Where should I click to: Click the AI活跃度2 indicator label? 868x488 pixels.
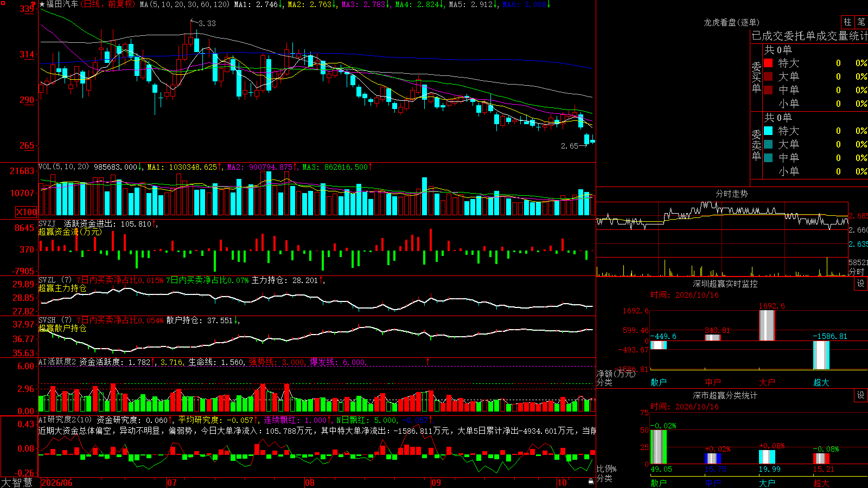pos(58,362)
